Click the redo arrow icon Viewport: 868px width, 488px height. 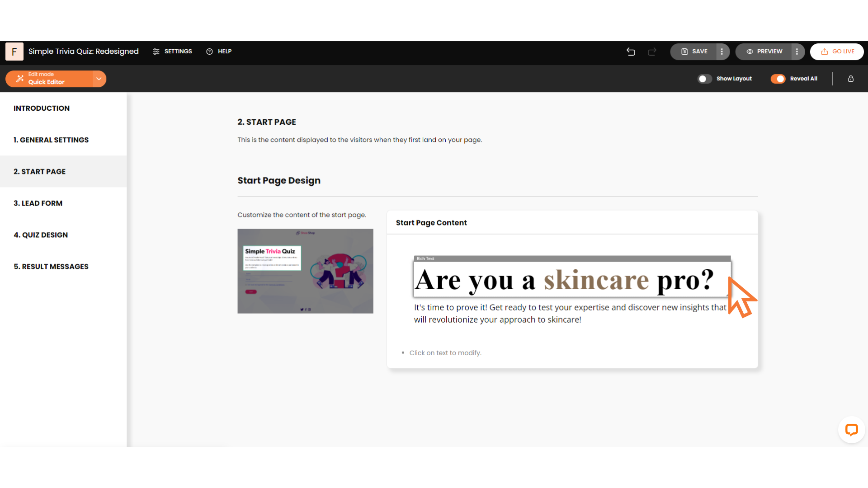[652, 52]
